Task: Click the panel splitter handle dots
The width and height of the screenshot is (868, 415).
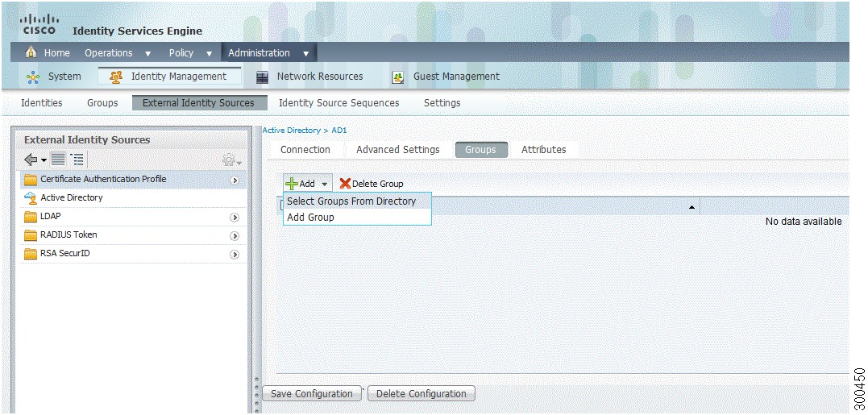Action: coord(257,396)
